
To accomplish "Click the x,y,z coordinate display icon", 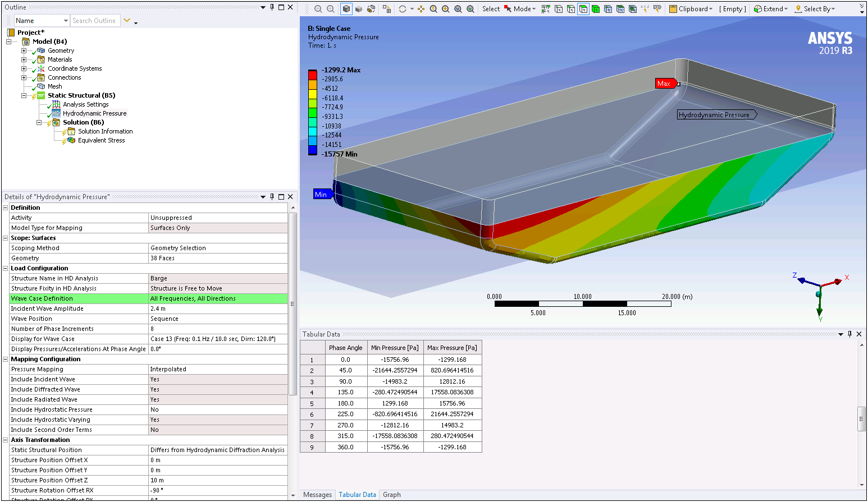I will click(645, 9).
